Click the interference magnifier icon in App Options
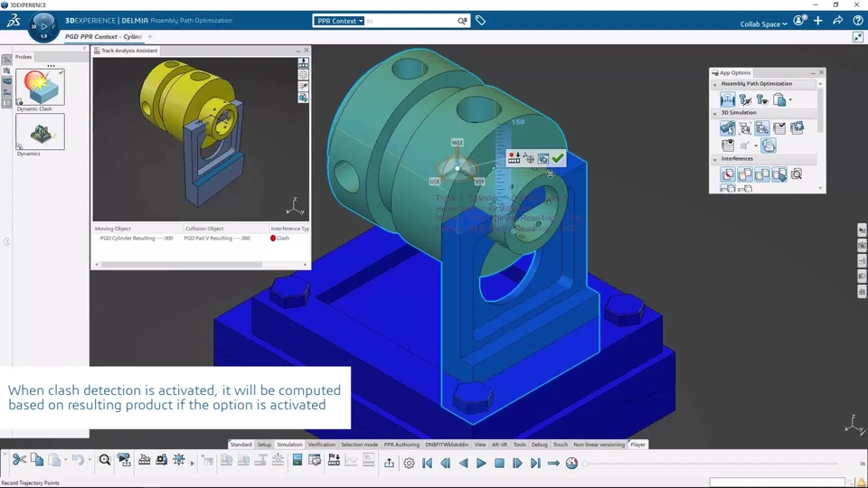868x488 pixels. click(797, 174)
